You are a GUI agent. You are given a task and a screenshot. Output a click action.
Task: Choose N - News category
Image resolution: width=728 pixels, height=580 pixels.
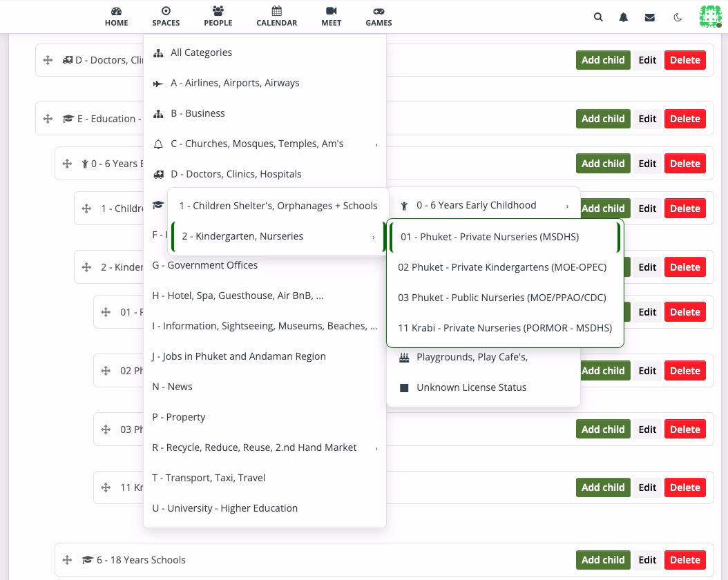coord(265,387)
